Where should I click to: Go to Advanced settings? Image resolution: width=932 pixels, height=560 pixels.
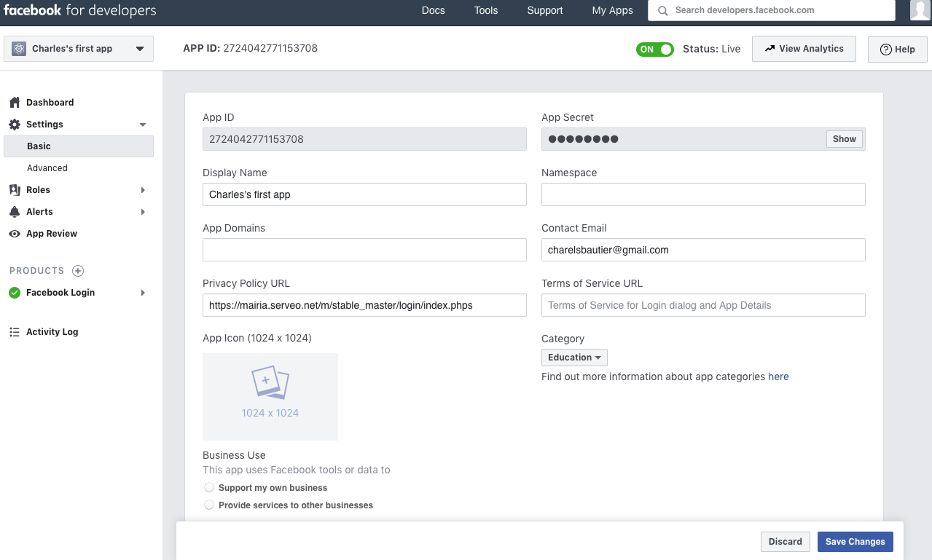pos(47,168)
